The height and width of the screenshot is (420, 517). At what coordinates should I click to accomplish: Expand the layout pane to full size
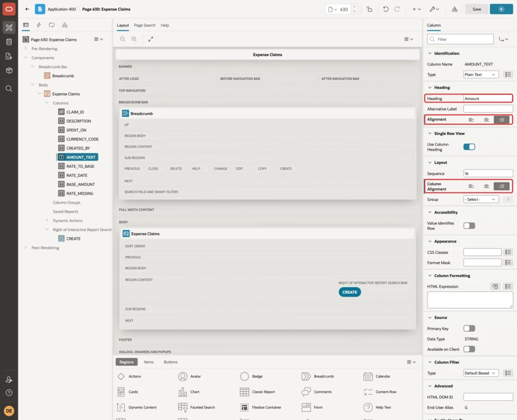[150, 39]
